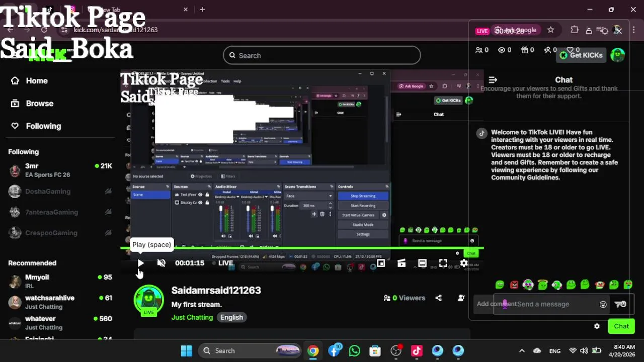This screenshot has width=644, height=362.
Task: Click Start Recording in the OBS preview
Action: coord(363,206)
